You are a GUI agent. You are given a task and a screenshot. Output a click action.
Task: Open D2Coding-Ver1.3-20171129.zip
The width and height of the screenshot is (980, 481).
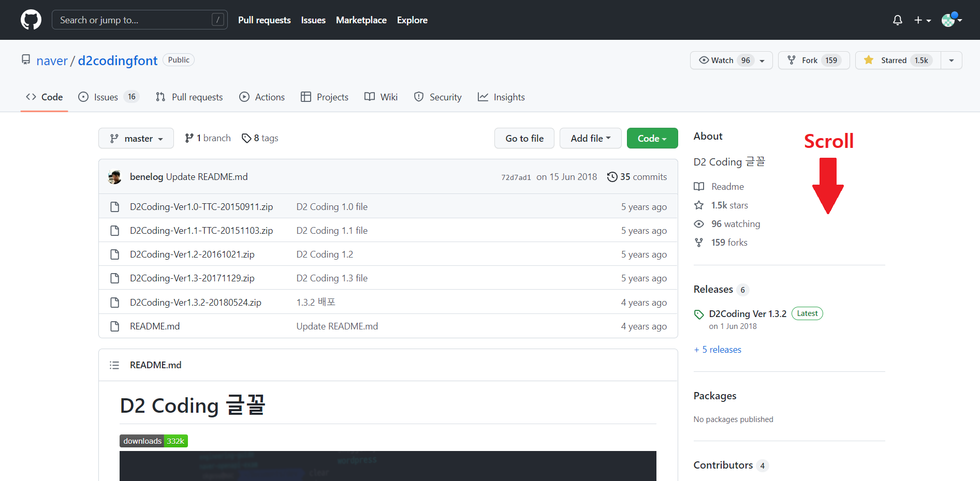[x=192, y=278]
